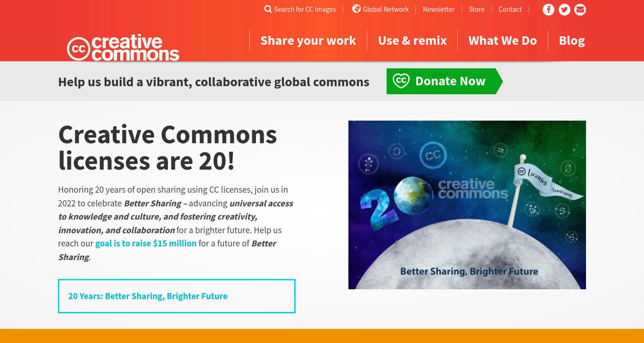Click the Donate Now button

coord(445,81)
